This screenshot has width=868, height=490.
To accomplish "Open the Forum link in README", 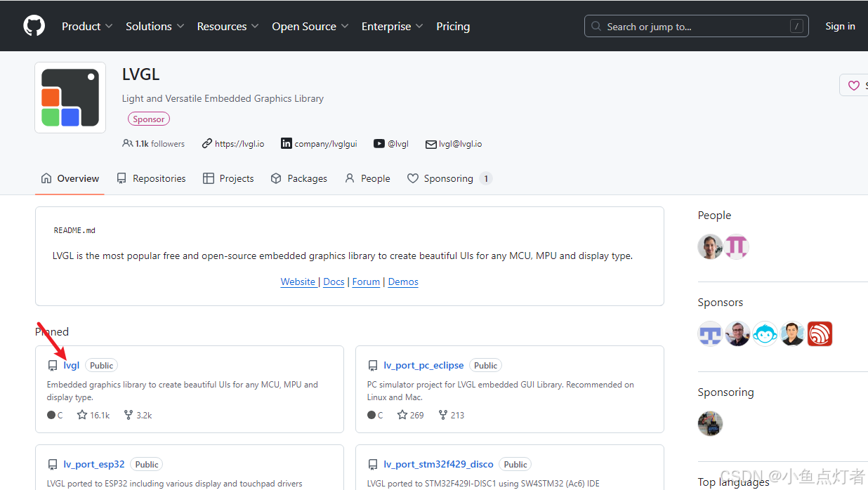I will click(366, 282).
